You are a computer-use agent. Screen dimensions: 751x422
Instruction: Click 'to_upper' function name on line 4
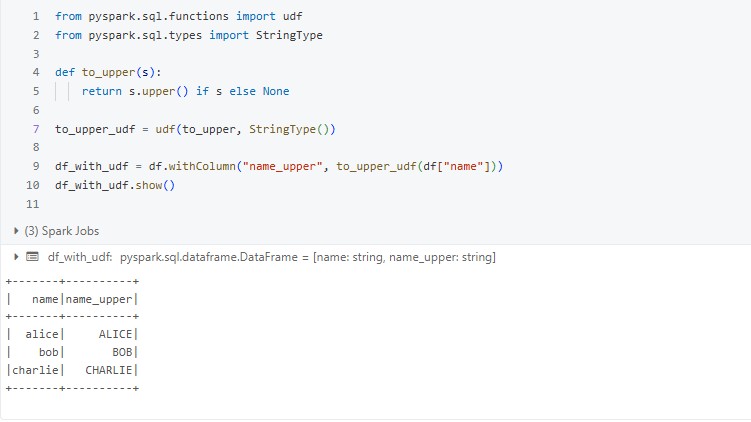(x=108, y=72)
